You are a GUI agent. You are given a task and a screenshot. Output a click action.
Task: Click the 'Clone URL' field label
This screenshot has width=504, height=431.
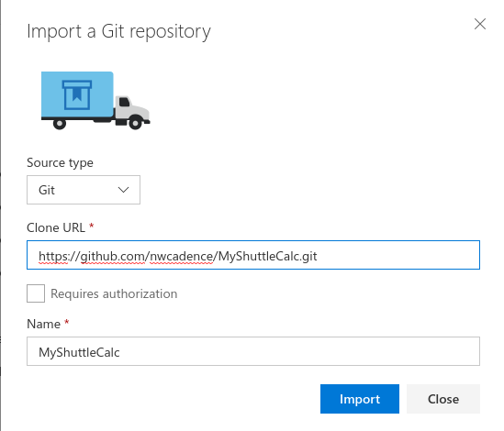tap(56, 227)
